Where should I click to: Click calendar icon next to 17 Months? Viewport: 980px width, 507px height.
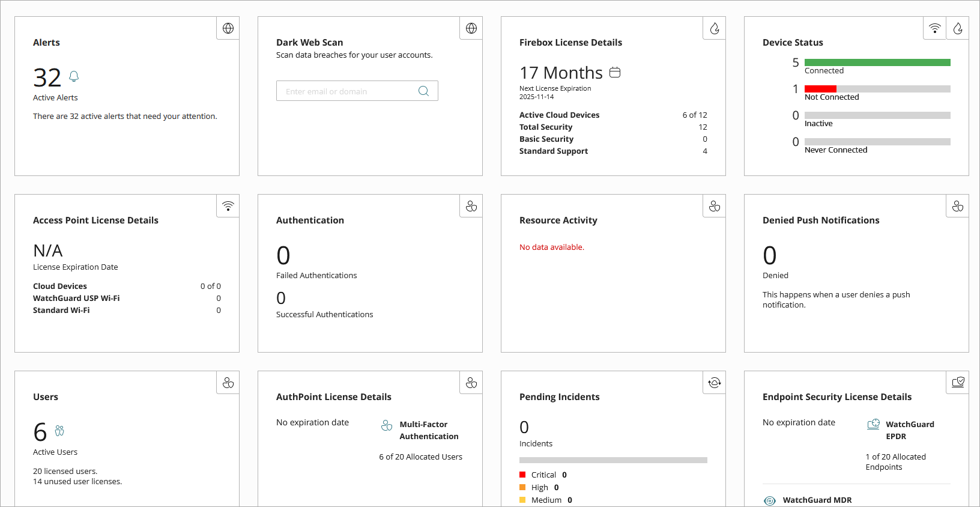coord(615,72)
